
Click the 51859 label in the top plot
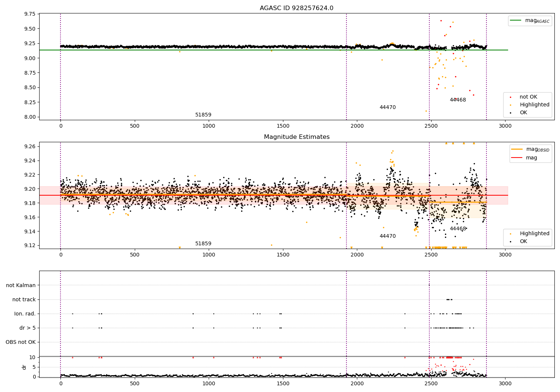203,115
